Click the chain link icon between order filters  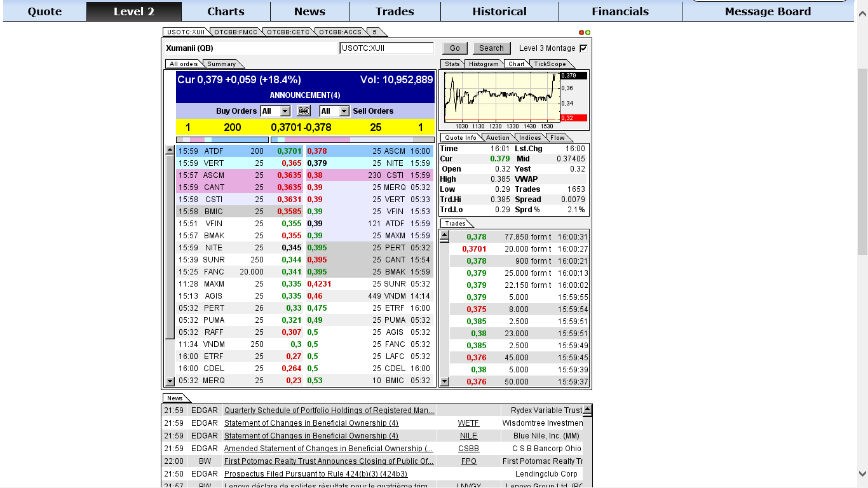tap(304, 111)
